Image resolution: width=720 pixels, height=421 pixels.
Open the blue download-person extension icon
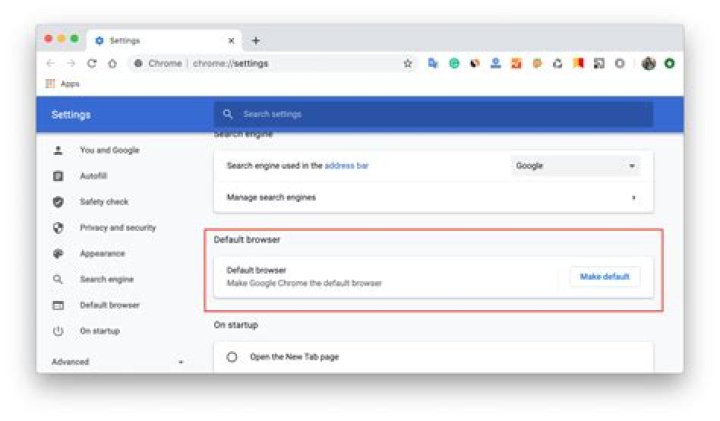[x=495, y=63]
